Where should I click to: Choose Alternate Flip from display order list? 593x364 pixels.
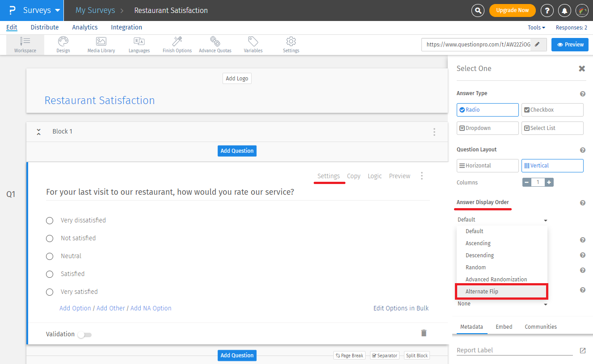click(x=501, y=292)
